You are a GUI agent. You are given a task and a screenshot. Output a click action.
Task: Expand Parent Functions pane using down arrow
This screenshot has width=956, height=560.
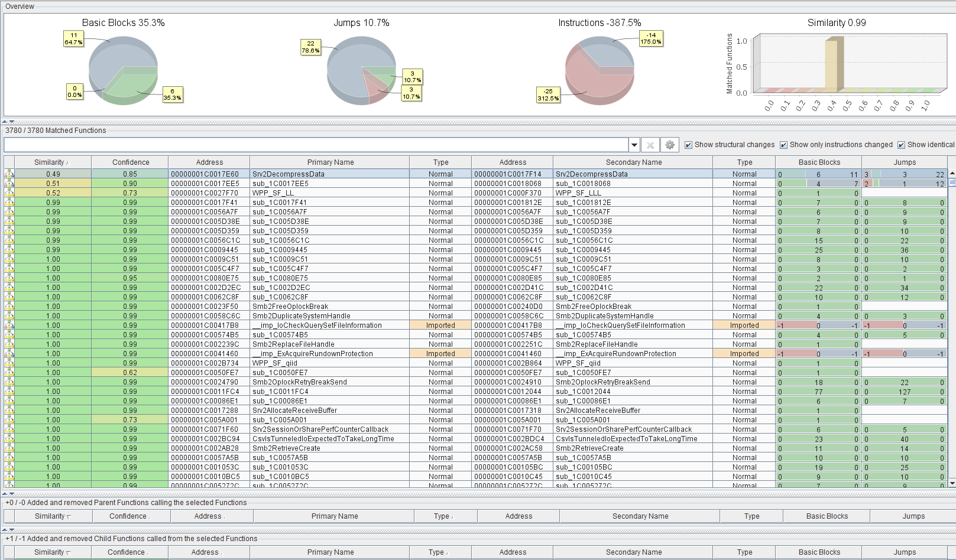pyautogui.click(x=12, y=530)
